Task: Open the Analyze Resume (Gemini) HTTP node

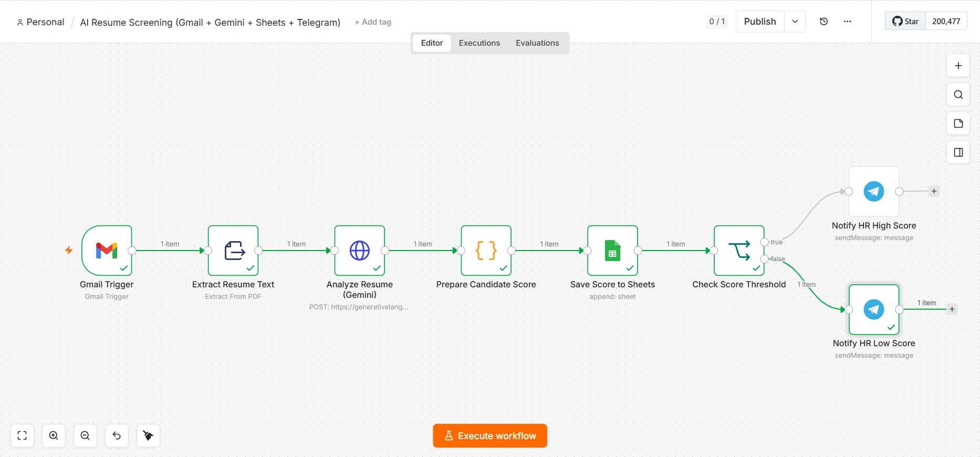Action: [x=360, y=251]
